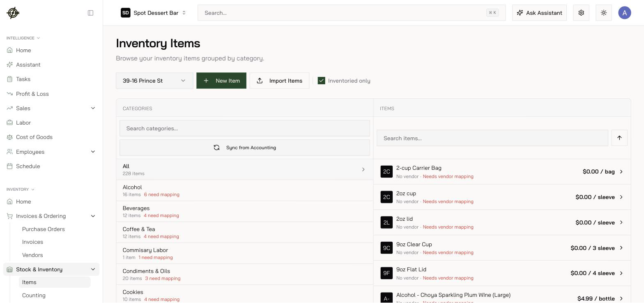This screenshot has height=303, width=644.
Task: Click the 9F badge for 9oz Flat Lid
Action: click(386, 273)
